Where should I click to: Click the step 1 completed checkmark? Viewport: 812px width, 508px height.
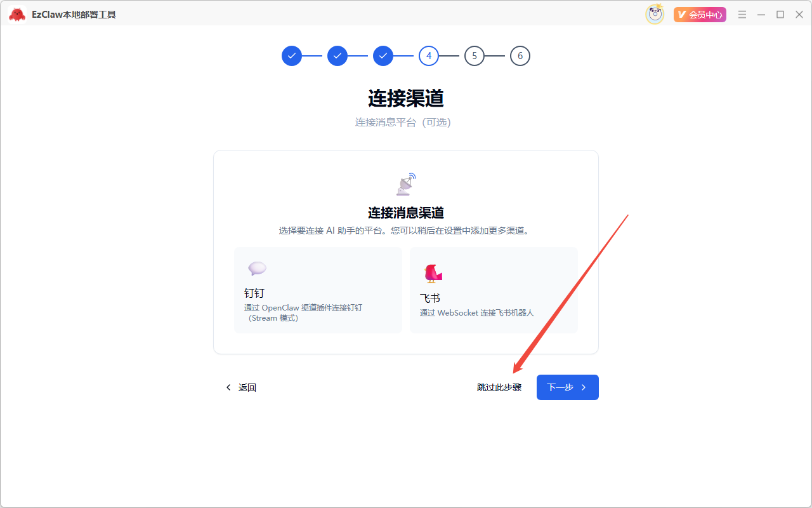tap(291, 56)
